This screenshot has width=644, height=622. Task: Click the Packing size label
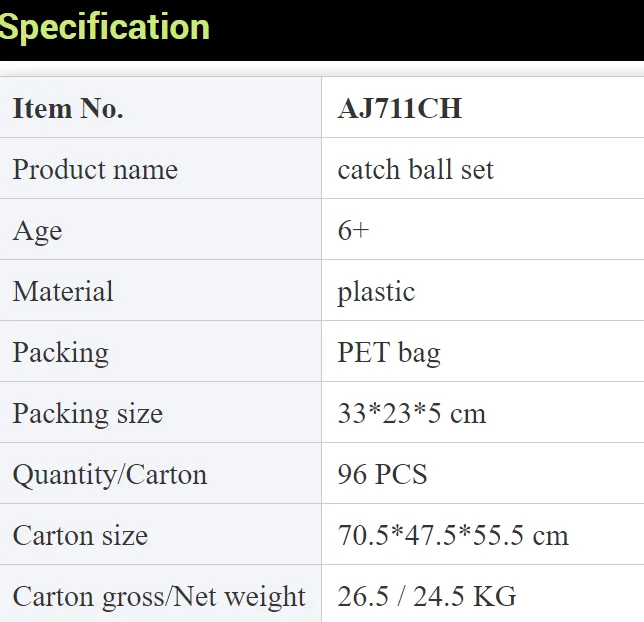pos(87,413)
